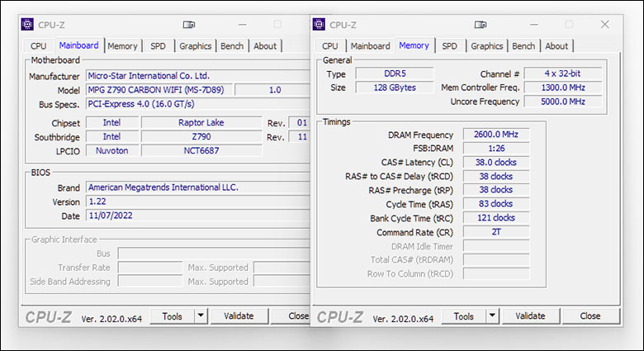Click 2600.0 MHz DRAM frequency value
The height and width of the screenshot is (351, 644).
click(496, 135)
